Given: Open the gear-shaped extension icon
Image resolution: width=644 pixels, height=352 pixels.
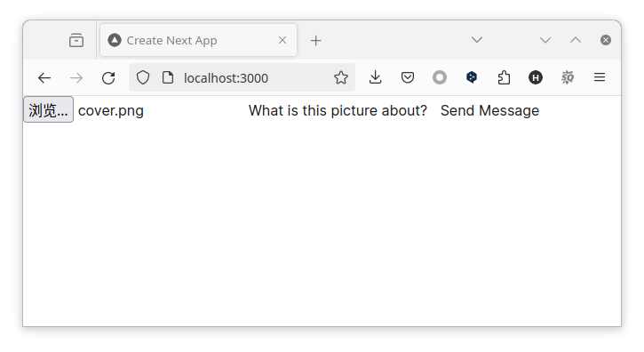Looking at the screenshot, I should [x=568, y=77].
